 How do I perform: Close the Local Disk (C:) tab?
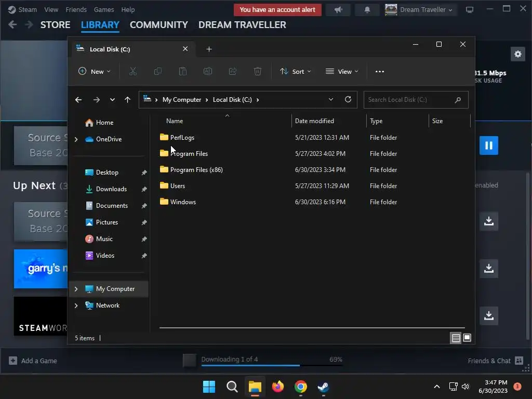[185, 49]
